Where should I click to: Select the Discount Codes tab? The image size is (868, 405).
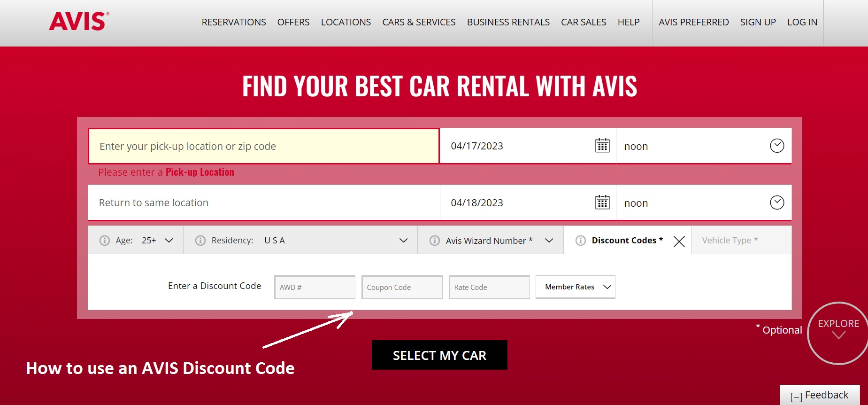point(627,240)
